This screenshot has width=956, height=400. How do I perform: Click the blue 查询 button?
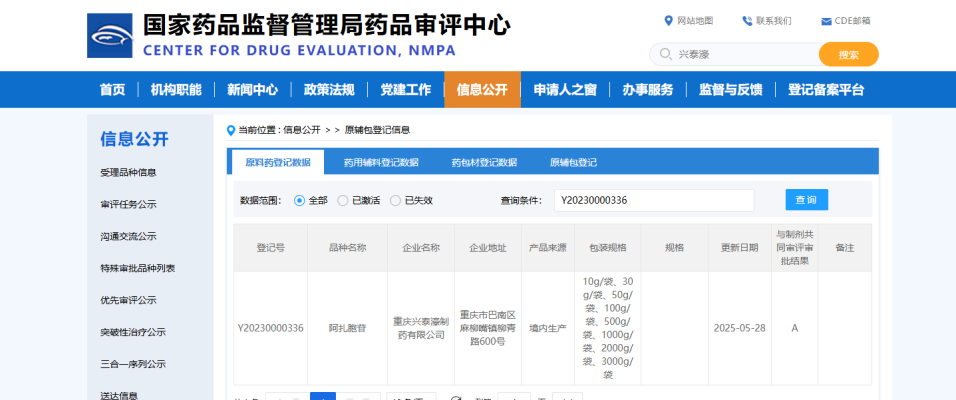click(806, 200)
